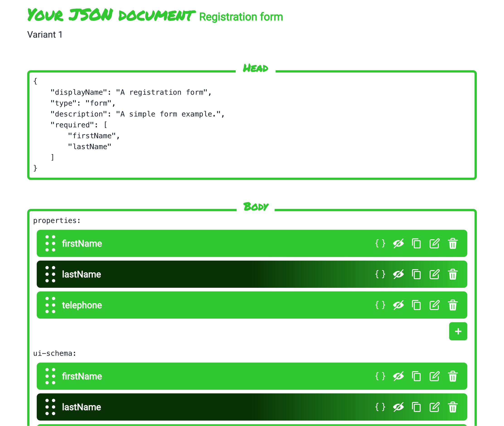
Task: Duplicate the telephone property
Action: tap(416, 305)
